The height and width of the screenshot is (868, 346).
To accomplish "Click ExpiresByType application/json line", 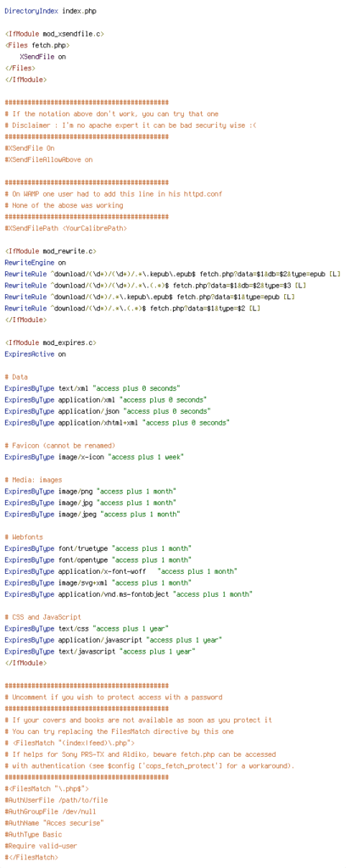I will (x=108, y=411).
